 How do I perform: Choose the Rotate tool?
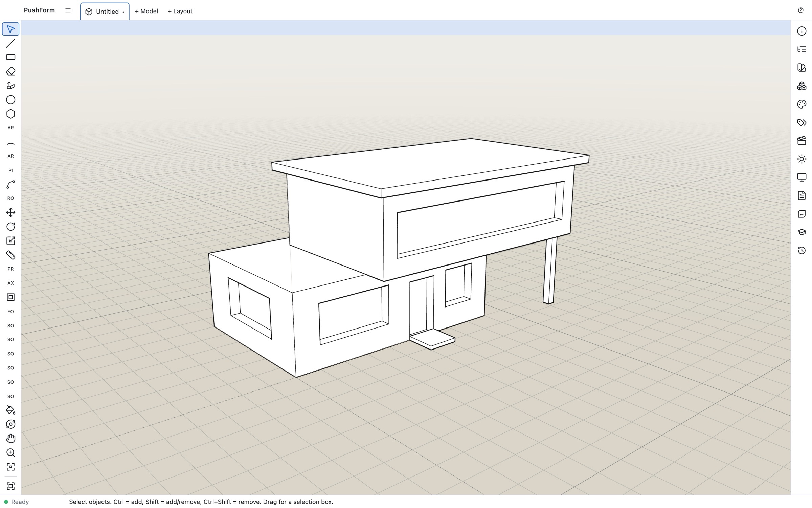point(10,227)
